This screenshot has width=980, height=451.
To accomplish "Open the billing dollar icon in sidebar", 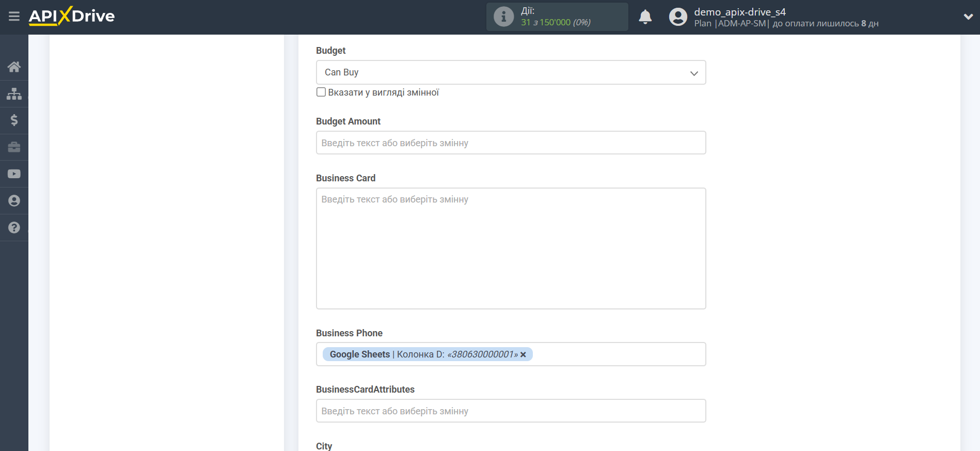I will 14,120.
